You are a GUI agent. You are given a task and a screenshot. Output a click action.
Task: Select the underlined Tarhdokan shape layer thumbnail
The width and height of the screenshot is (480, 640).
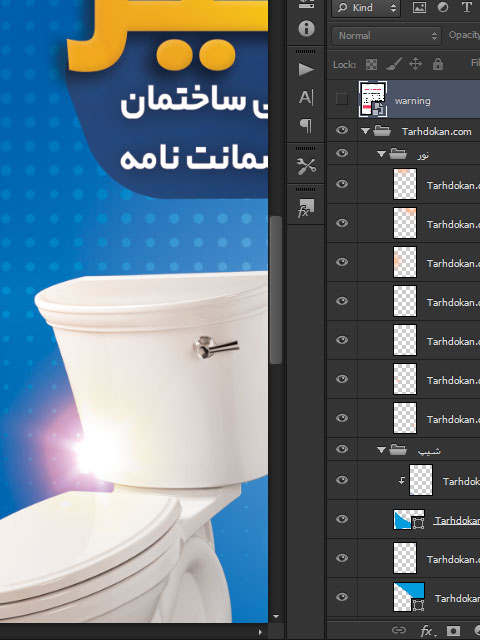409,520
